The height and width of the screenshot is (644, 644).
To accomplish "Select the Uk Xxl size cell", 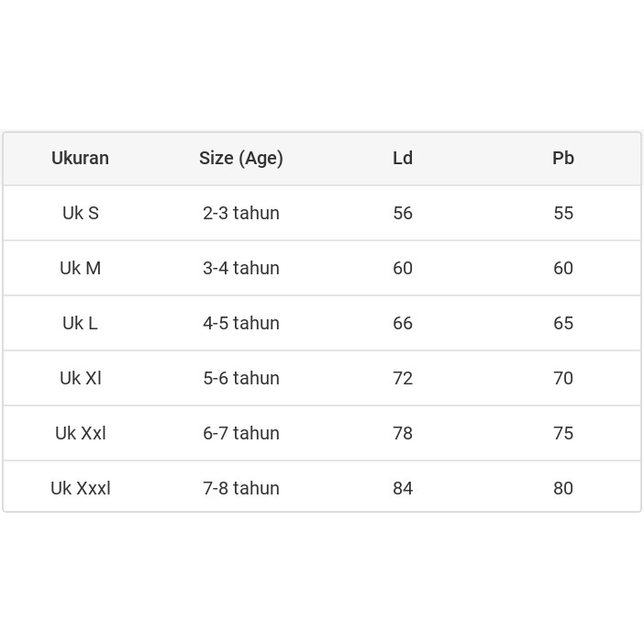I will pyautogui.click(x=80, y=433).
